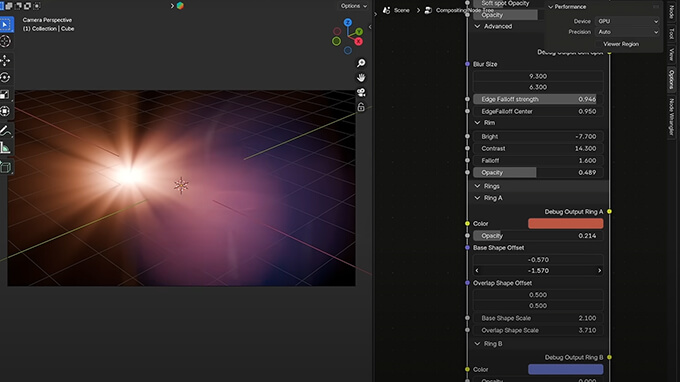The image size is (680, 382).
Task: Click the Blur Size 9.300 field
Action: coord(538,76)
